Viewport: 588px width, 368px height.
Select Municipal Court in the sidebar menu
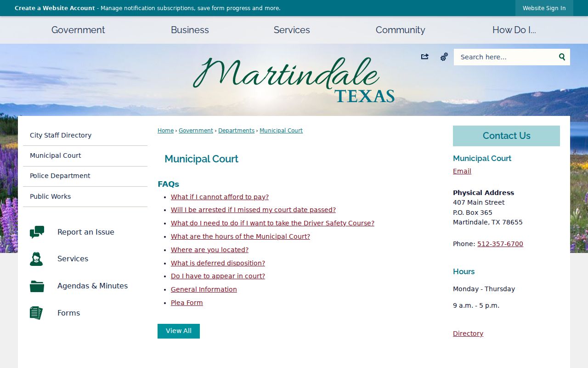pyautogui.click(x=85, y=155)
